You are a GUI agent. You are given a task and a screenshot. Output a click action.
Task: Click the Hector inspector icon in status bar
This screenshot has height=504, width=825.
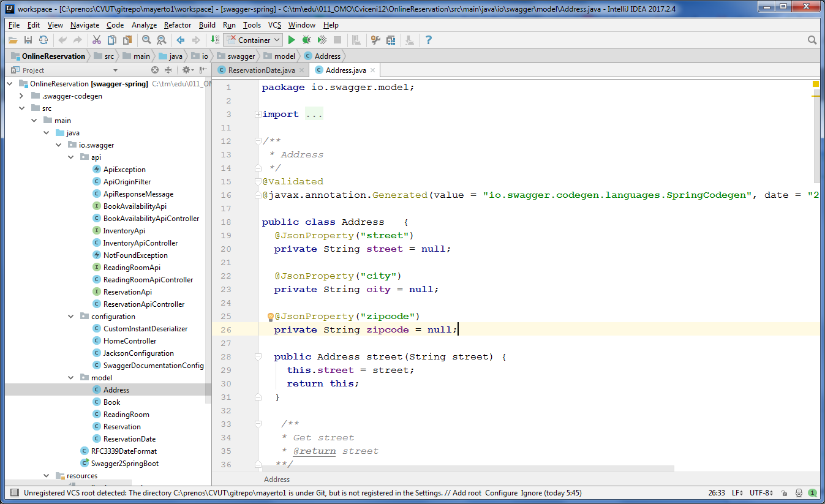tap(797, 492)
